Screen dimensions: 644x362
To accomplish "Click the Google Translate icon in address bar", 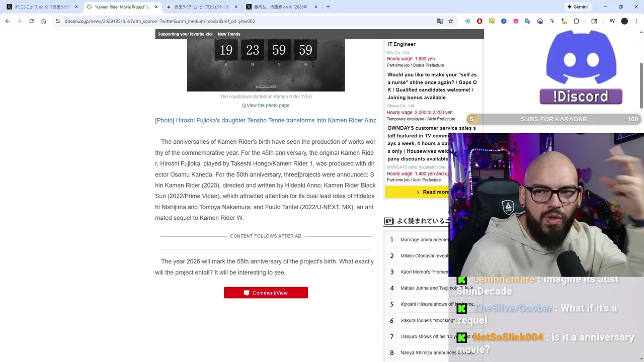I will click(x=440, y=21).
